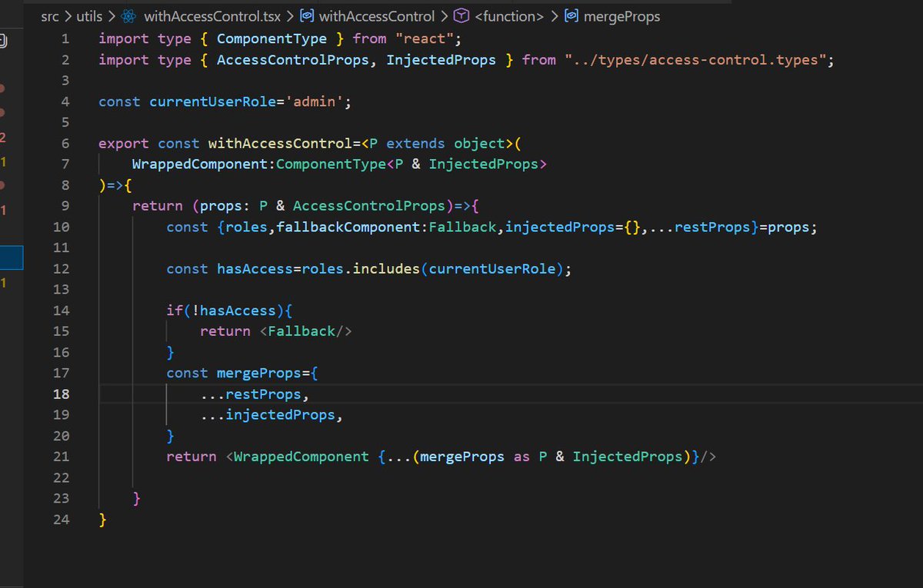The width and height of the screenshot is (923, 588).
Task: Click the symbol icon before withAccessControl breadcrumb
Action: (x=306, y=15)
